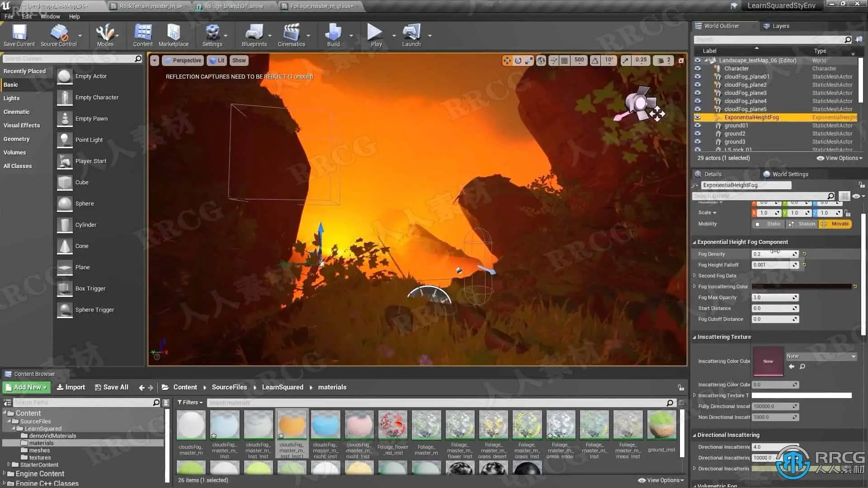The width and height of the screenshot is (868, 488).
Task: Open the Perspective viewport dropdown
Action: (183, 61)
